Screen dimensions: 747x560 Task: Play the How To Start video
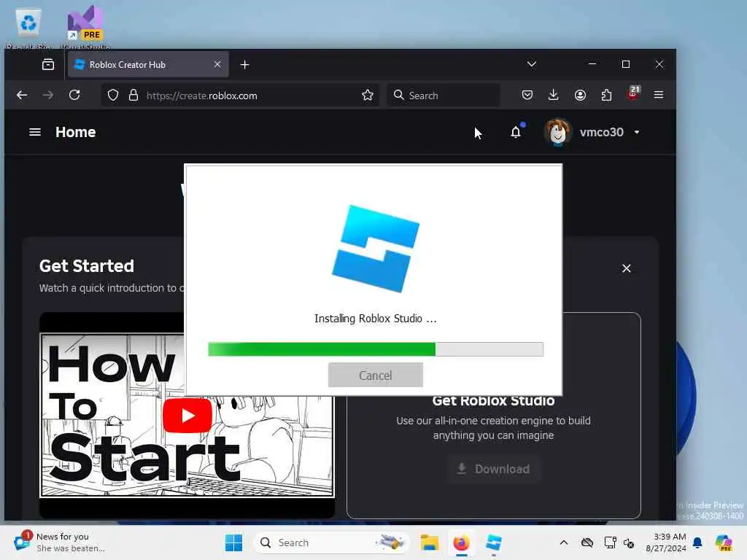point(187,415)
